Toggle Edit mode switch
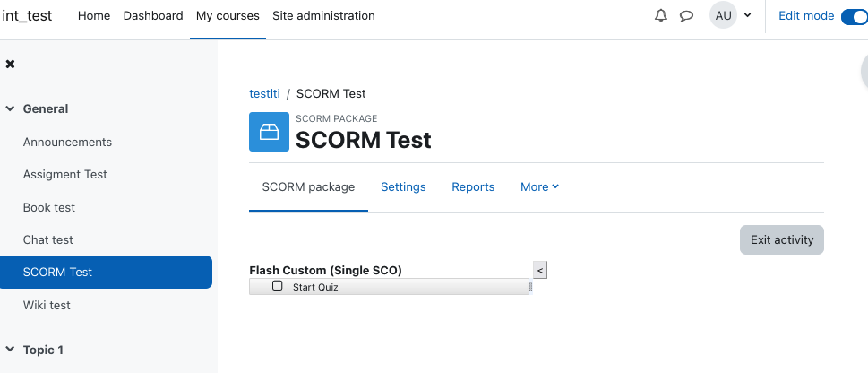The width and height of the screenshot is (868, 373). [x=855, y=16]
